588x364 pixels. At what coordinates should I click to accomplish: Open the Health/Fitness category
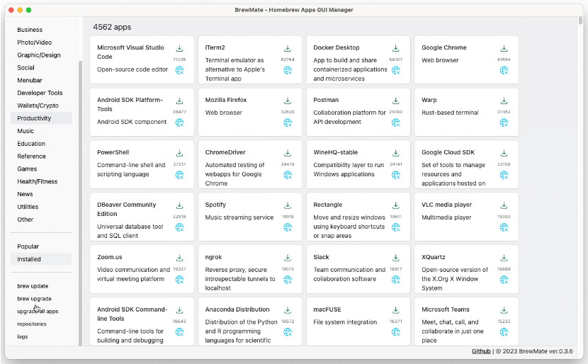coord(37,181)
